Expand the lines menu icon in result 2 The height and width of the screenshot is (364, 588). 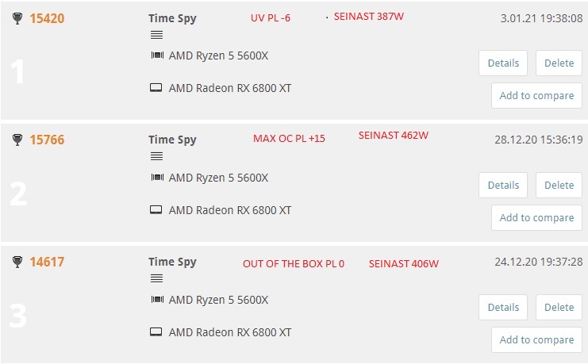(x=156, y=156)
